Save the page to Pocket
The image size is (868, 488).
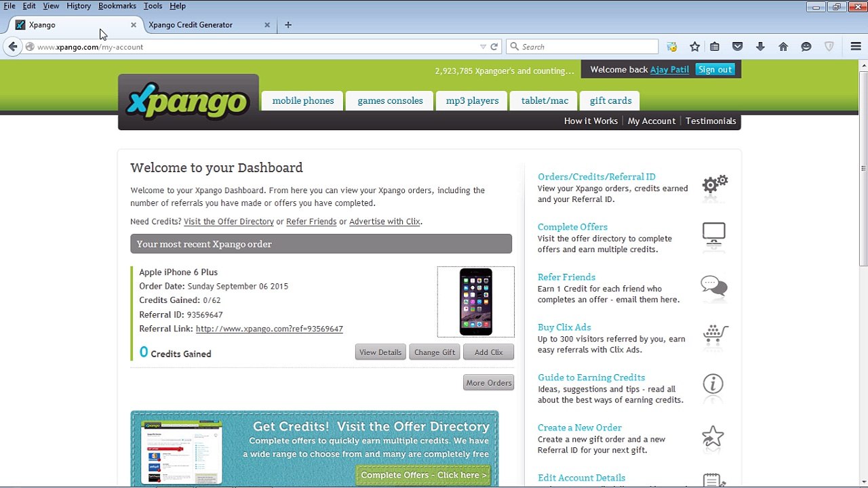(738, 47)
